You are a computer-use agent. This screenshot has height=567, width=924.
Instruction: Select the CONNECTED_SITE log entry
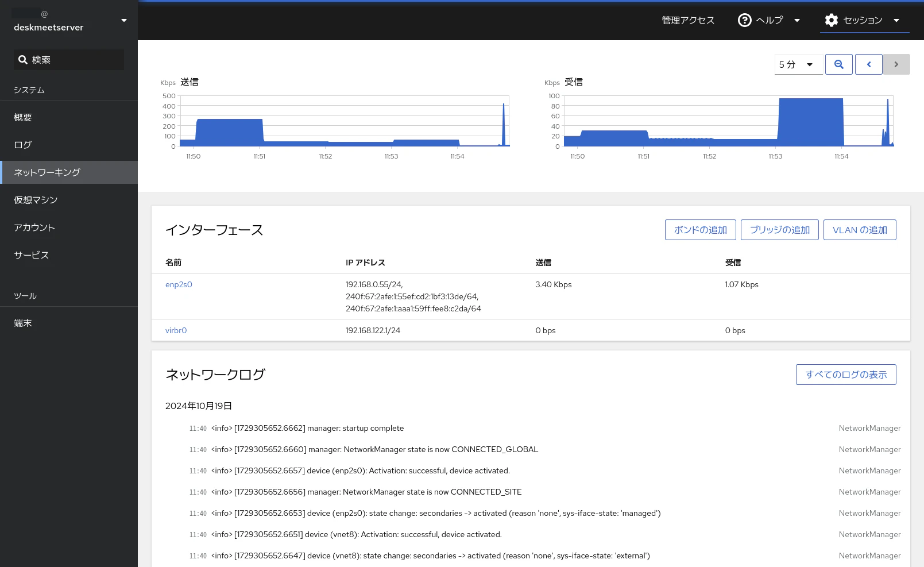[531, 492]
